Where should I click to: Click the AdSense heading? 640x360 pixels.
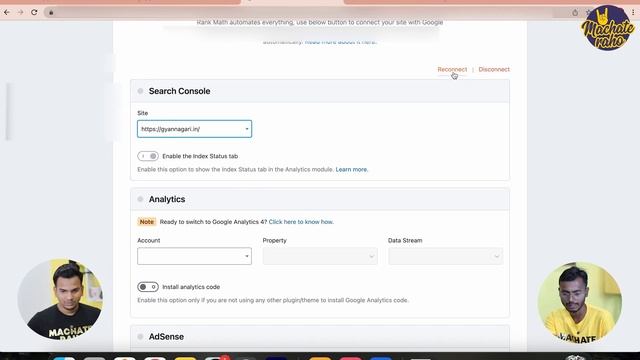[x=166, y=337]
